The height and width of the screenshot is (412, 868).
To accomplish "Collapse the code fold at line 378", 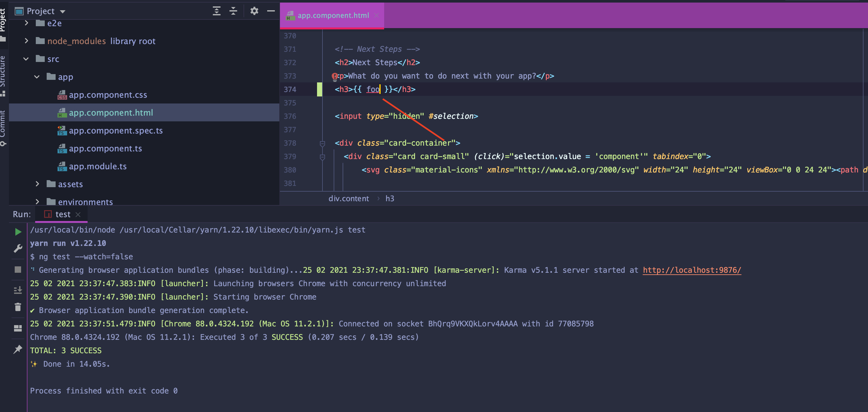I will click(322, 143).
